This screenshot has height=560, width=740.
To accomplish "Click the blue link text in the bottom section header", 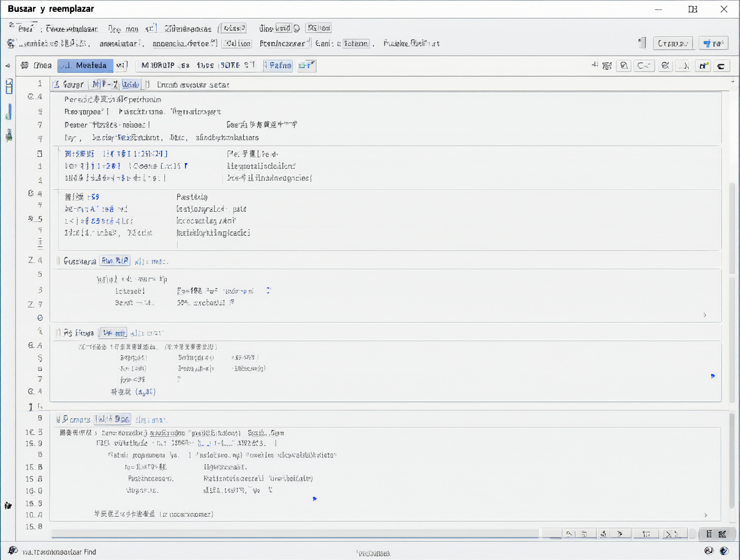I will coord(151,420).
